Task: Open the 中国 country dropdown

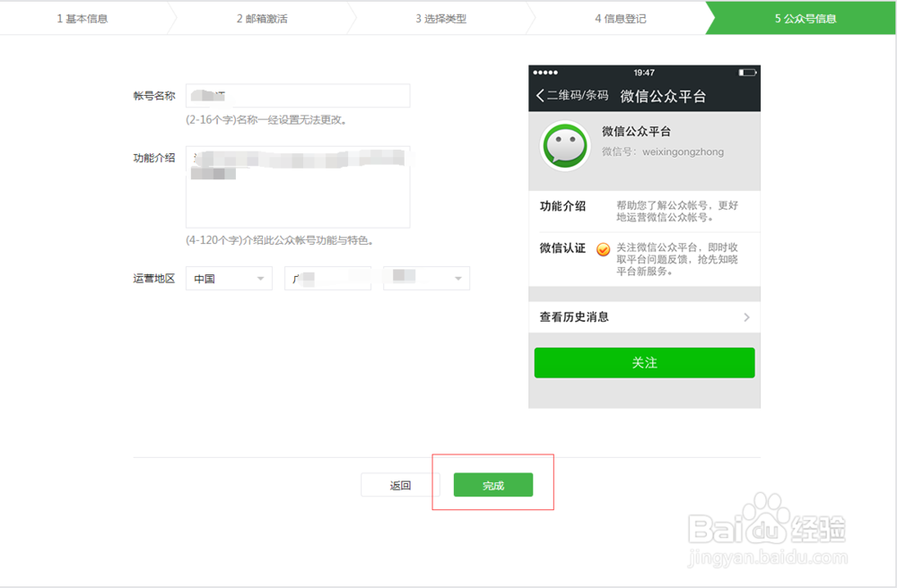Action: click(229, 278)
